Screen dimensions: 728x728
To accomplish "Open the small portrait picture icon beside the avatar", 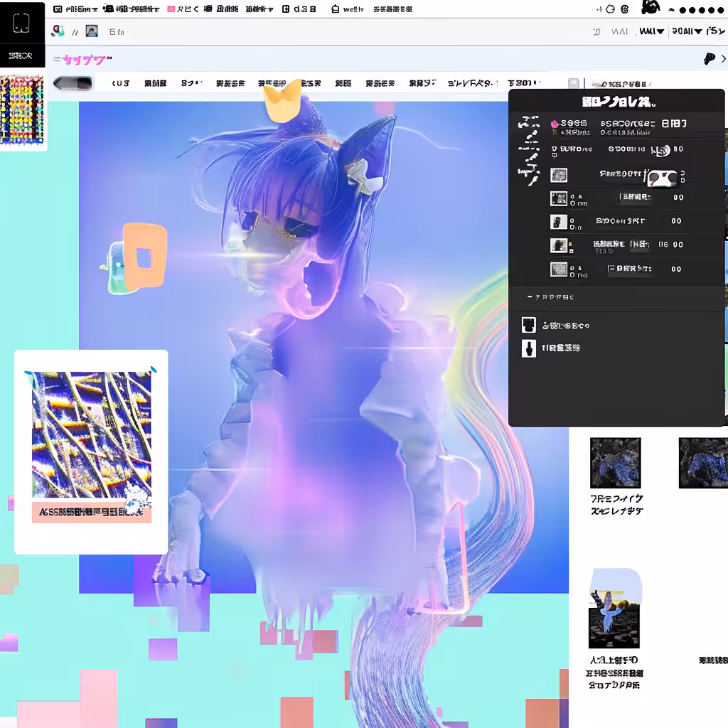I will coord(92,31).
